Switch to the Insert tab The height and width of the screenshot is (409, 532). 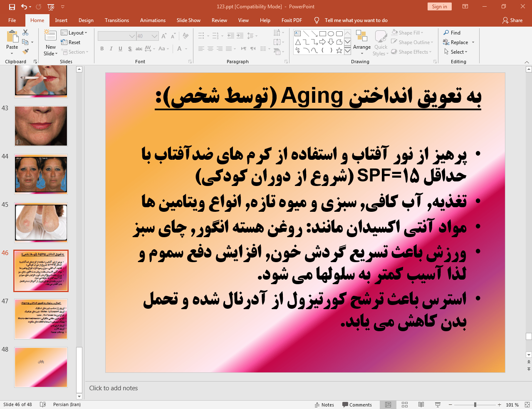click(x=61, y=20)
